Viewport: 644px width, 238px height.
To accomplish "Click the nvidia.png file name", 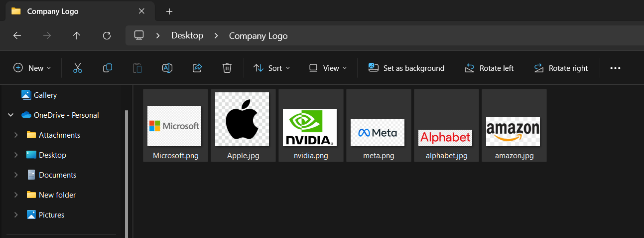I will click(x=311, y=156).
